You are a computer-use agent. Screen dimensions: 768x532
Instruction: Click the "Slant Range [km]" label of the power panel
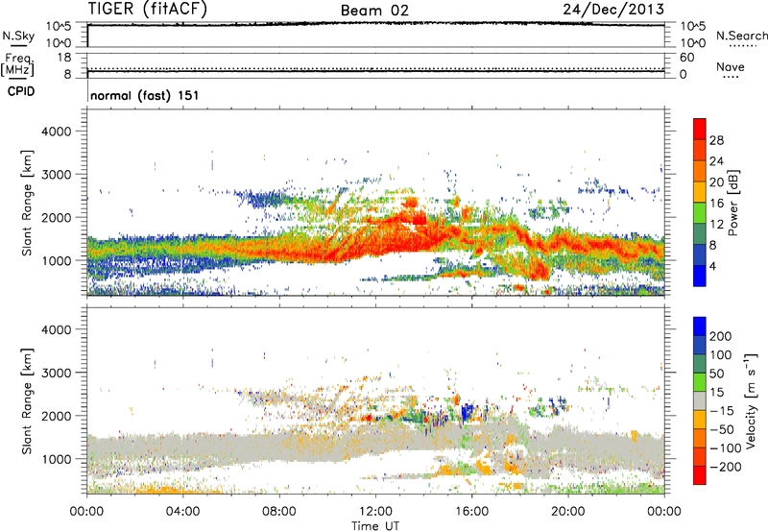point(27,203)
